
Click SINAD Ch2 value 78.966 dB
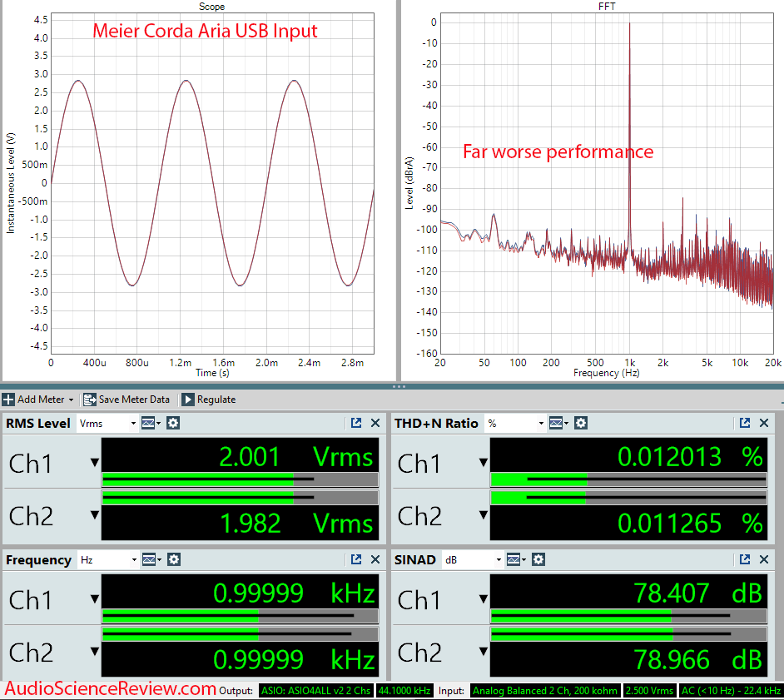pos(698,659)
